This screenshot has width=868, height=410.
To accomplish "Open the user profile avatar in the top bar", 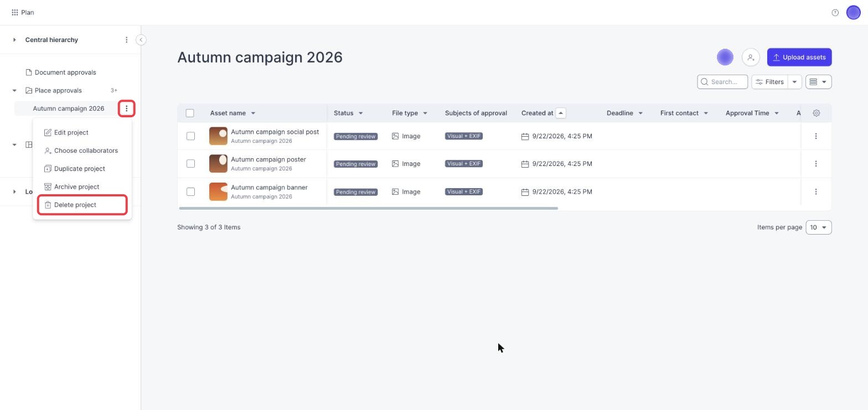I will pyautogui.click(x=853, y=12).
